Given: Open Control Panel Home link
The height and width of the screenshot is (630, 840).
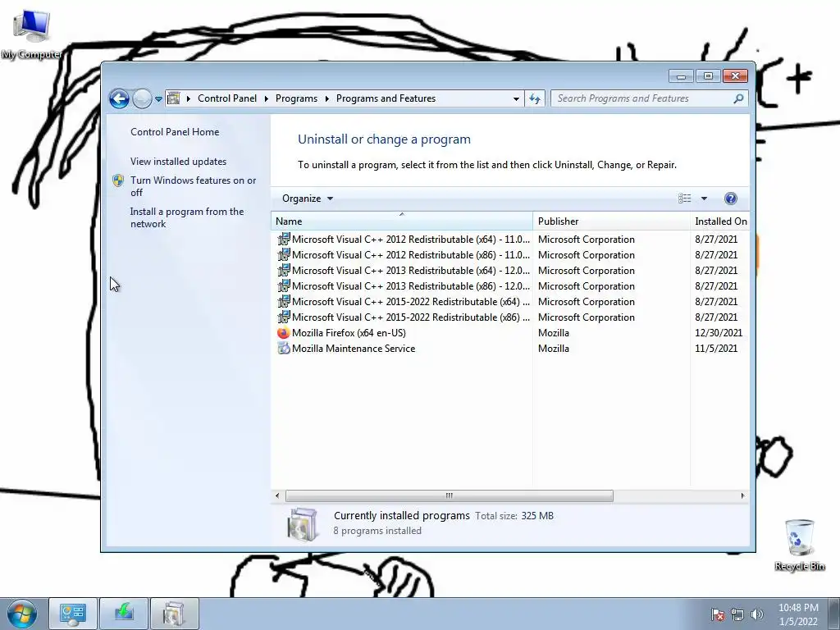Looking at the screenshot, I should (175, 132).
